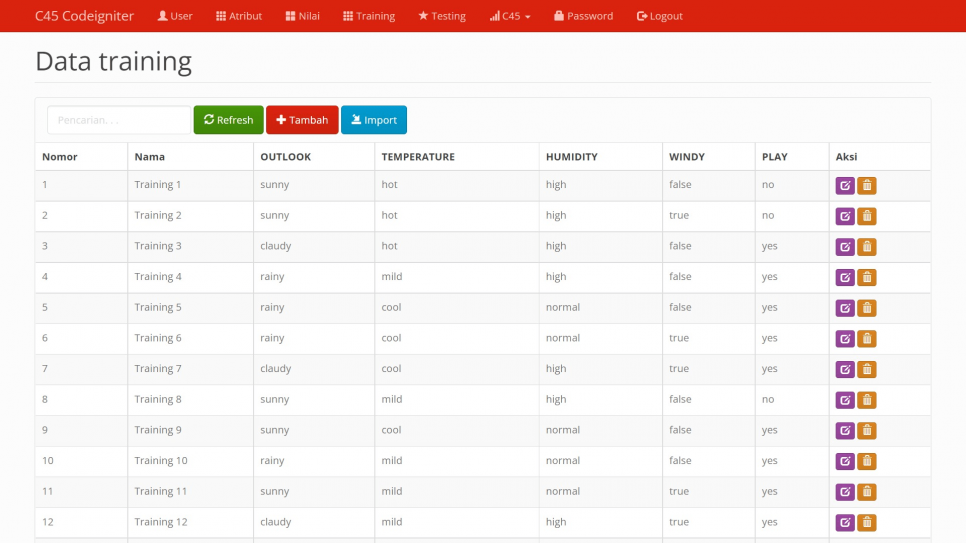Open the Nilai navigation item

point(302,16)
